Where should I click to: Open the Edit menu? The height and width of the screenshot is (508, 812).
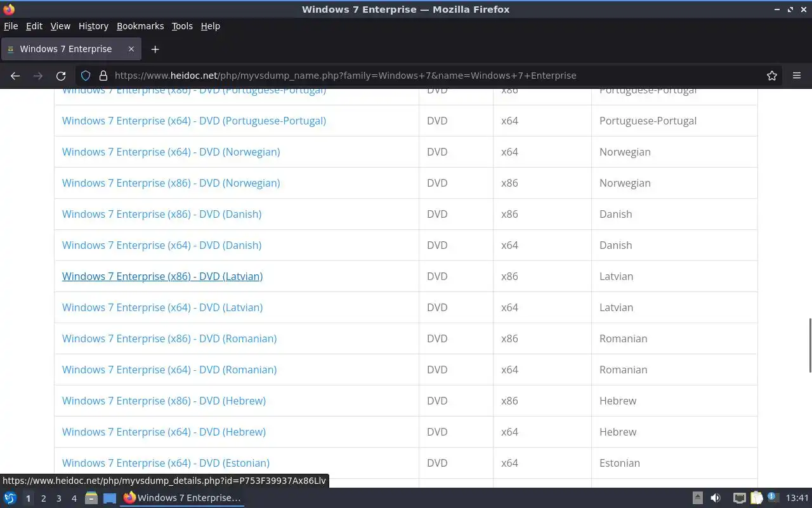tap(34, 26)
